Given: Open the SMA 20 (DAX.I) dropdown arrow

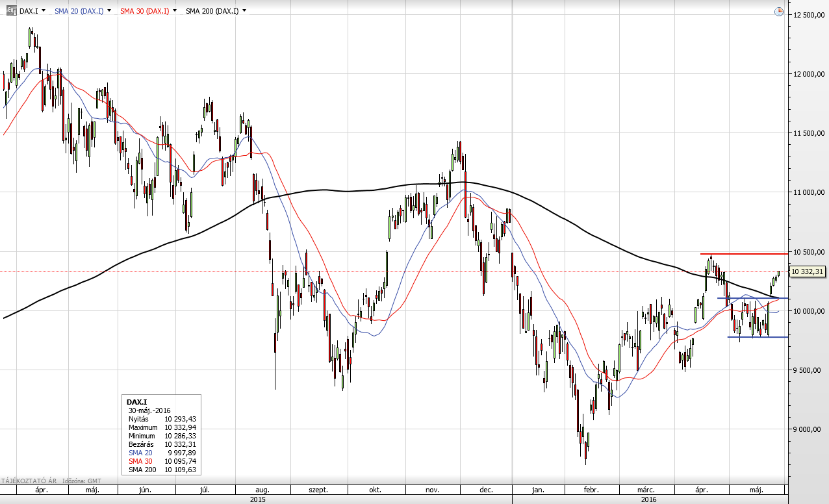Looking at the screenshot, I should [x=109, y=11].
